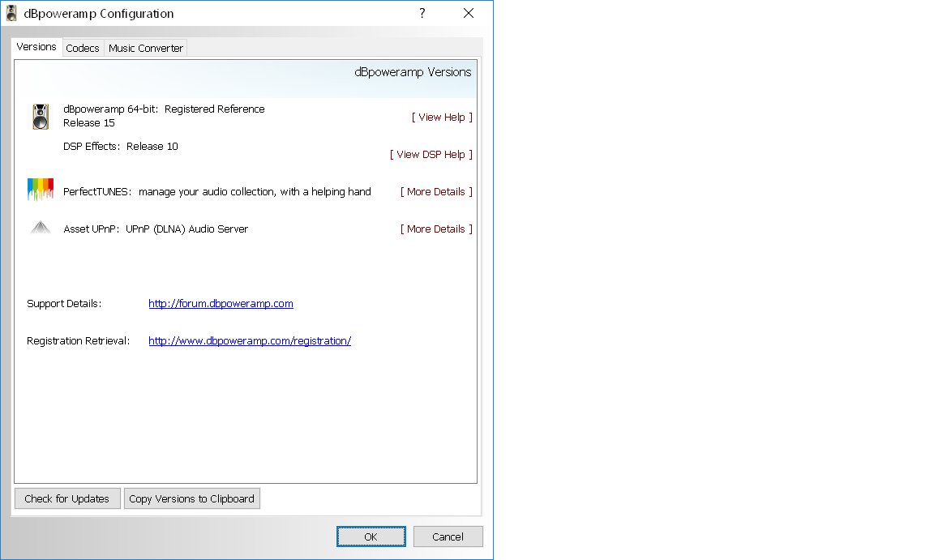Image resolution: width=934 pixels, height=560 pixels.
Task: Select the Versions tab
Action: (x=36, y=47)
